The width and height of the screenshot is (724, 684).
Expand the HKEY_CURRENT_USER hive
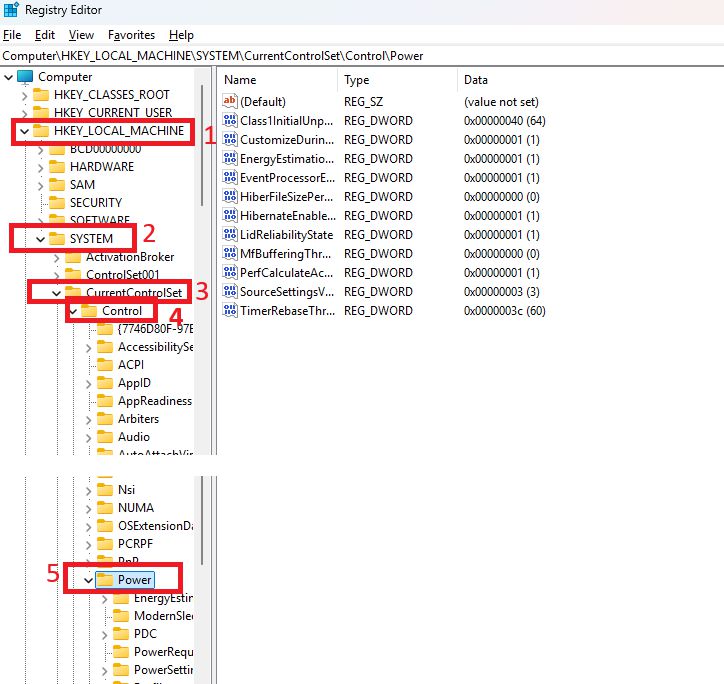(x=24, y=113)
